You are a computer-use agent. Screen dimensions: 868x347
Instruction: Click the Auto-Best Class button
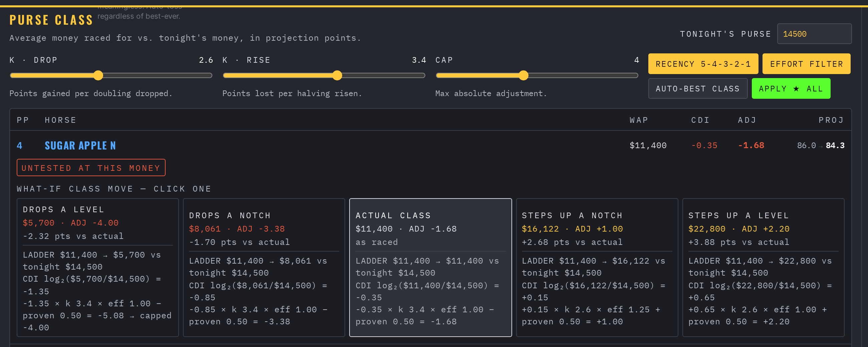(697, 89)
